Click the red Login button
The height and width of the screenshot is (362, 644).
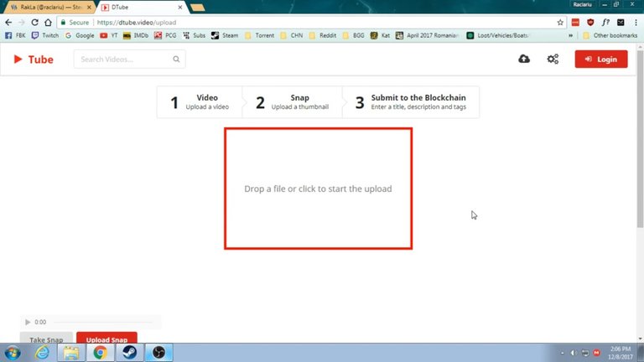601,59
